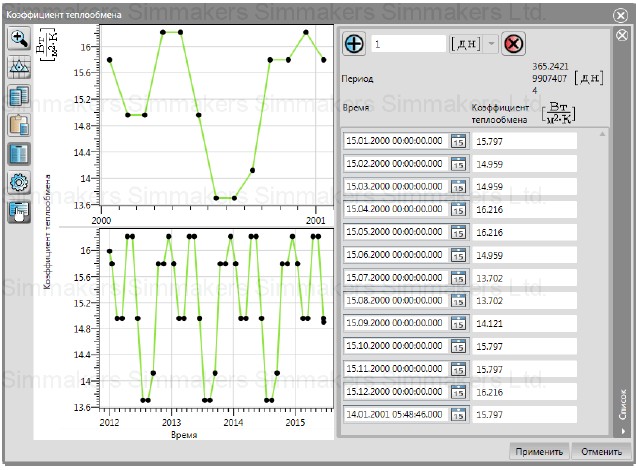Click the Отменить button
636x470 pixels.
(x=602, y=451)
